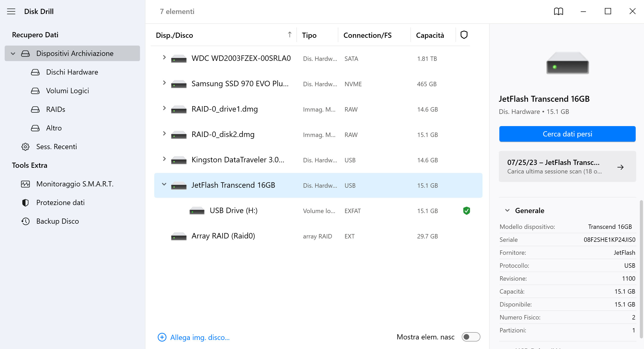Click the USB Drive (H:) volume icon
This screenshot has height=349, width=644.
pyautogui.click(x=197, y=211)
